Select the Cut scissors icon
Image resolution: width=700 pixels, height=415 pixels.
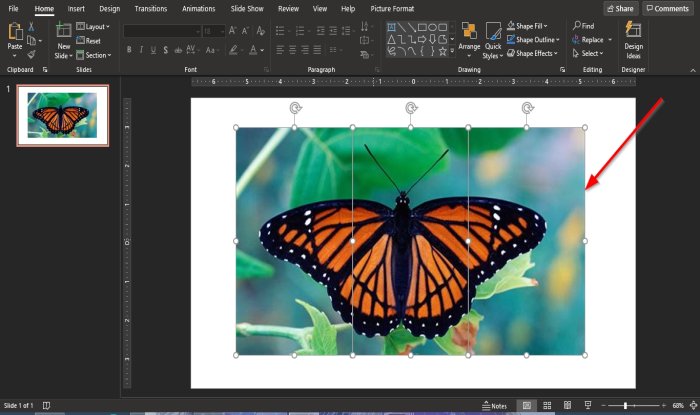pos(32,27)
